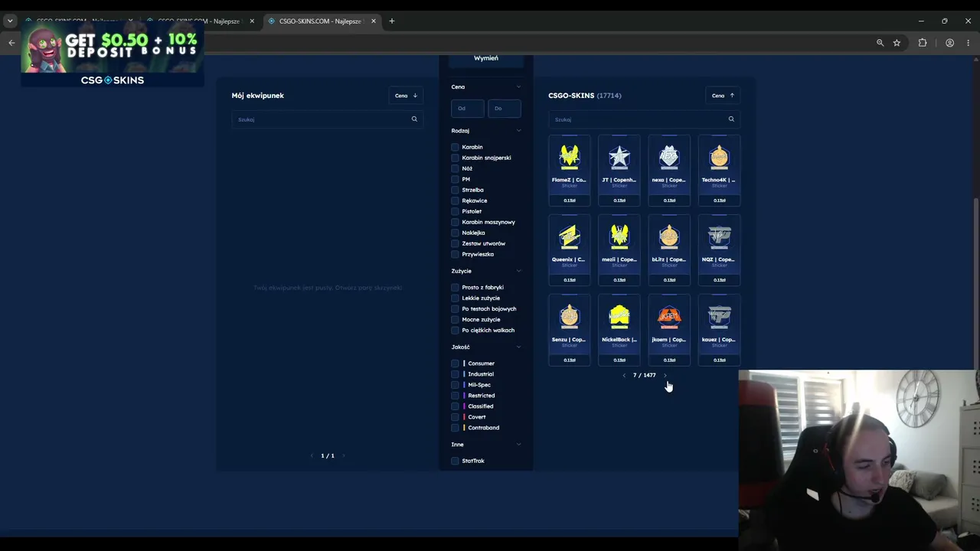This screenshot has height=551, width=980.
Task: Collapse the Jakość filter section
Action: pyautogui.click(x=518, y=347)
